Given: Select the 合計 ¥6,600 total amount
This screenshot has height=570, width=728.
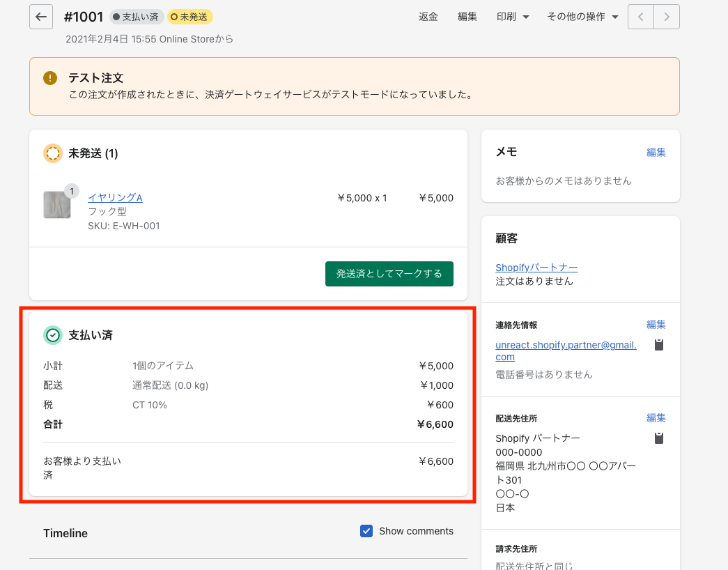Looking at the screenshot, I should tap(435, 424).
